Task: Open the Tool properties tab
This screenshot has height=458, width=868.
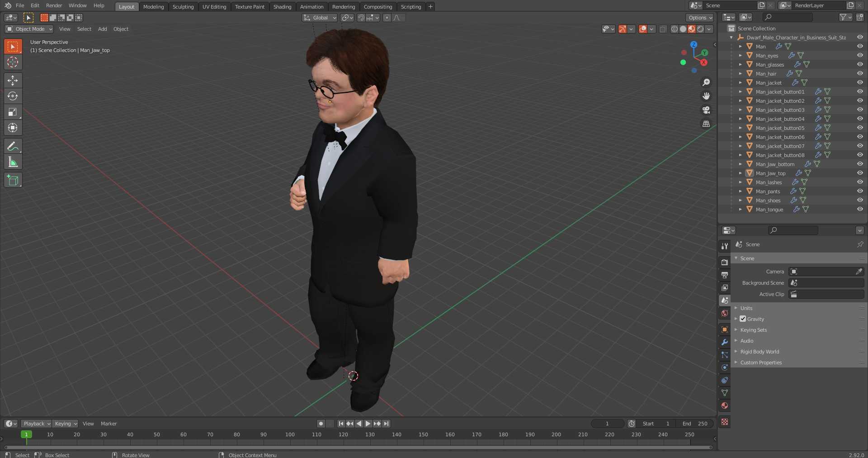Action: (x=725, y=246)
